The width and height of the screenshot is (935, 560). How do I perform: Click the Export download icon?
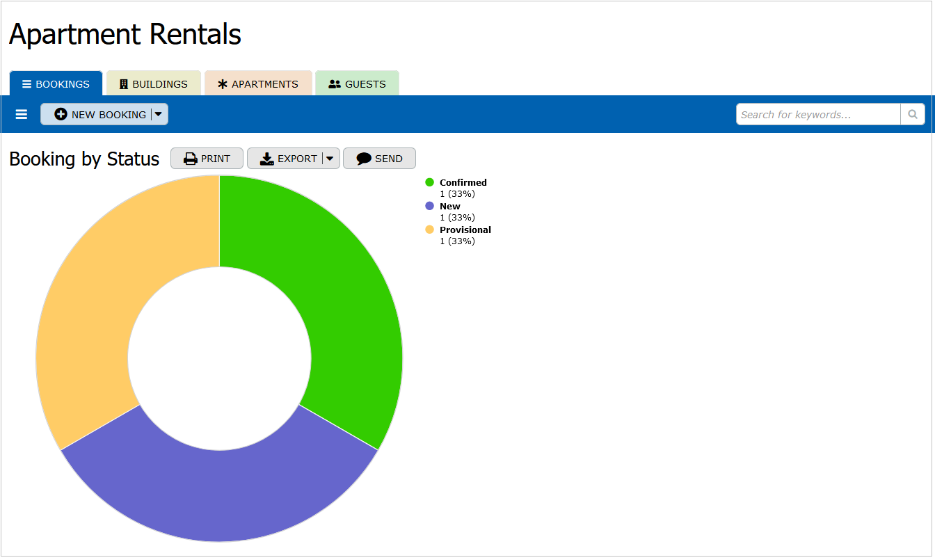[267, 159]
